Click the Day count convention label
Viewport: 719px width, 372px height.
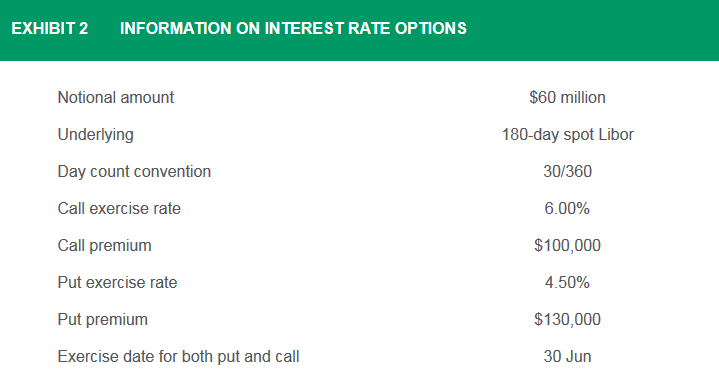[134, 172]
